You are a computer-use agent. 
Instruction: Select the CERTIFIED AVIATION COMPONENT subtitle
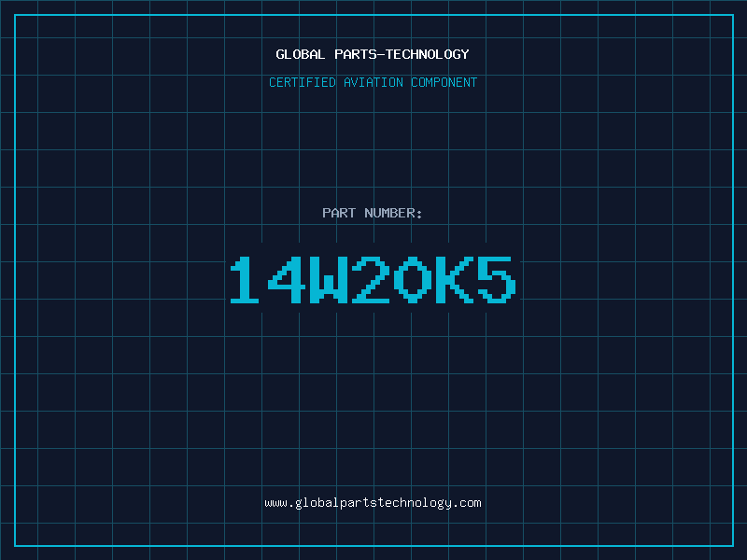pos(373,82)
